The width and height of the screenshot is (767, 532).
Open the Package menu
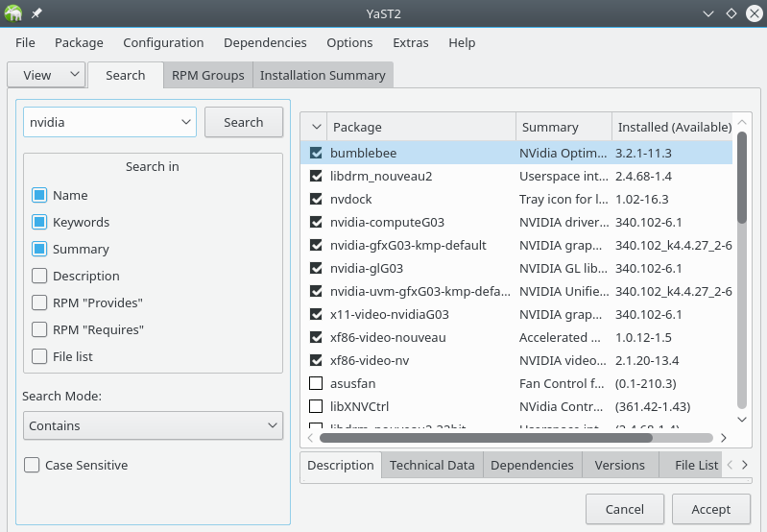click(79, 42)
